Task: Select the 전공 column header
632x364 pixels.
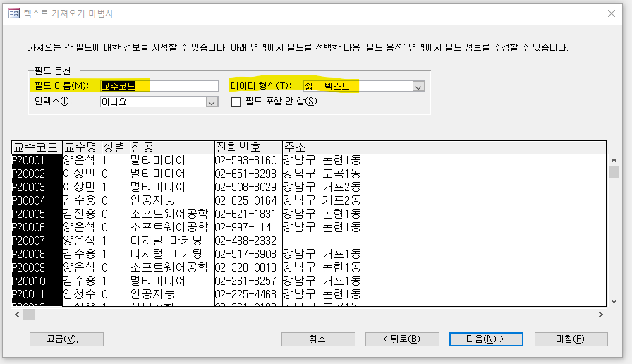Action: click(x=171, y=147)
